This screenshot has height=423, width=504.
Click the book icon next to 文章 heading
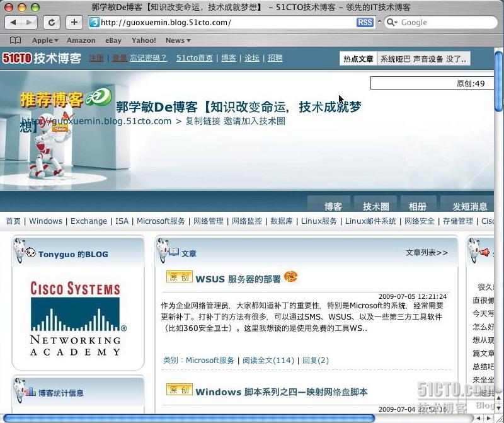click(x=174, y=252)
